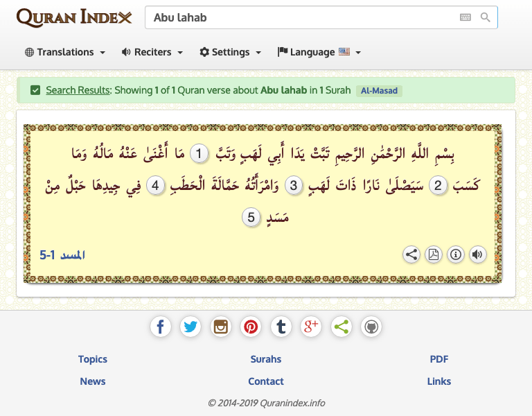Share the page via the Twitter icon
Viewport: 532px width, 416px height.
pyautogui.click(x=190, y=327)
